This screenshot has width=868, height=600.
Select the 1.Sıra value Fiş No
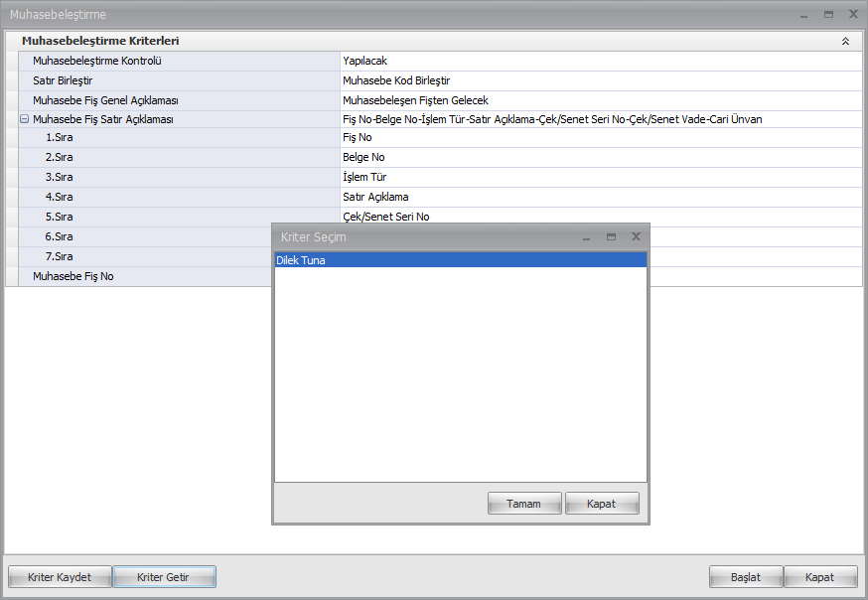(x=600, y=137)
